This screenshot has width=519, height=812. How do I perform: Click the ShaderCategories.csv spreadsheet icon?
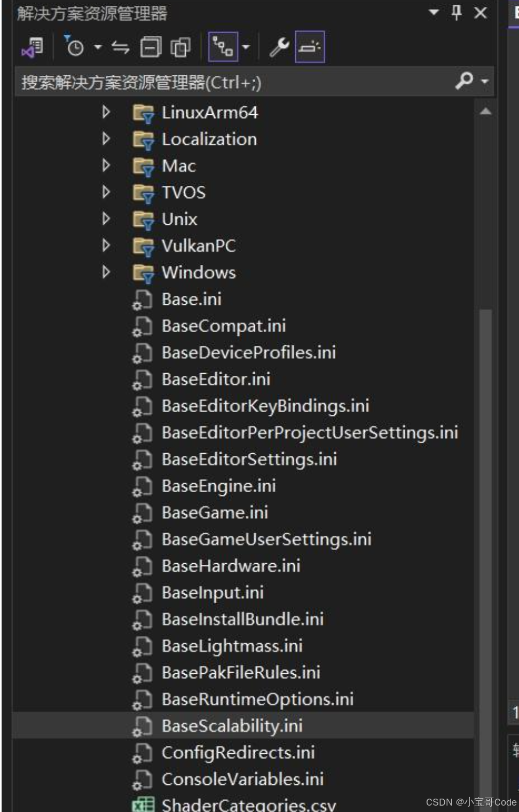(142, 805)
